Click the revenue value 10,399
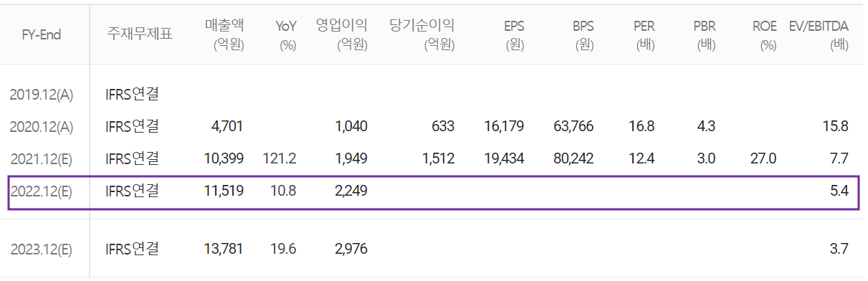 point(223,158)
